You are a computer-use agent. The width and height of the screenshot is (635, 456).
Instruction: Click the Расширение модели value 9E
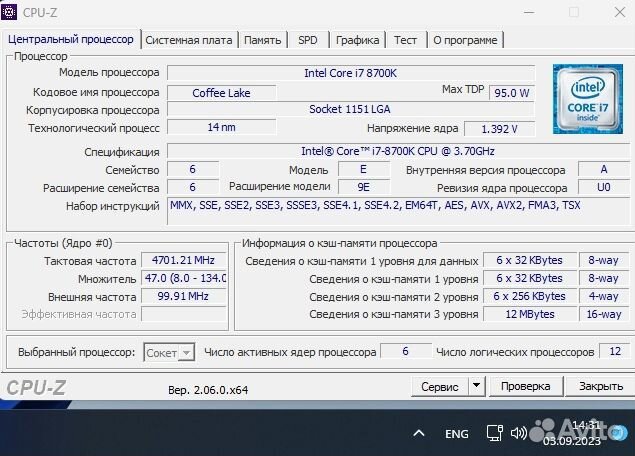pos(364,187)
